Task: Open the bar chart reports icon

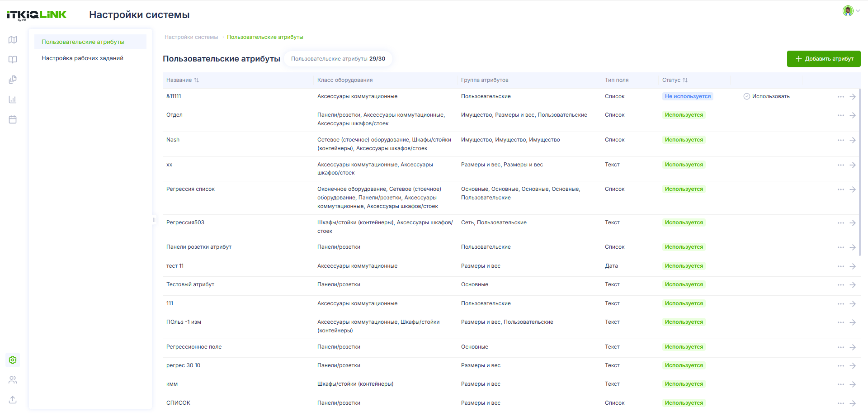Action: (13, 99)
